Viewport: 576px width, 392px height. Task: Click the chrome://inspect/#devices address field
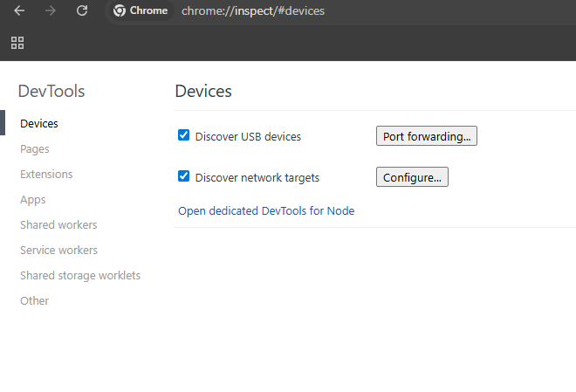tap(253, 11)
